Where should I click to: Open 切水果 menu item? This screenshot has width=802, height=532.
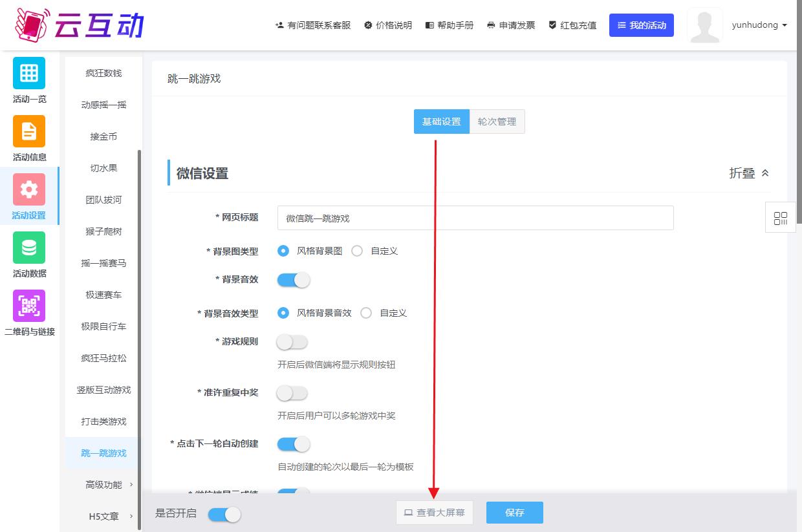[x=103, y=168]
